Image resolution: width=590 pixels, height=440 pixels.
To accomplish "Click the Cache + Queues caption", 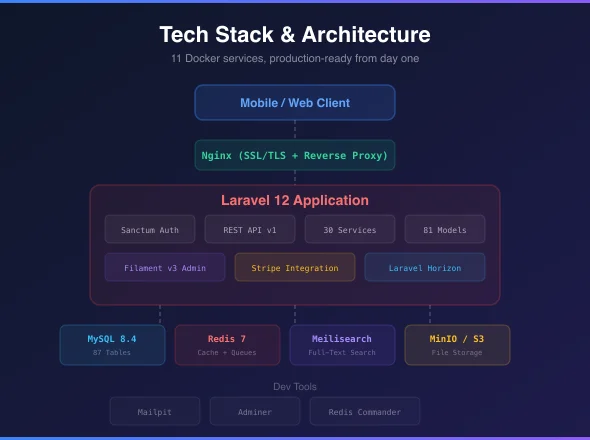I will click(227, 352).
